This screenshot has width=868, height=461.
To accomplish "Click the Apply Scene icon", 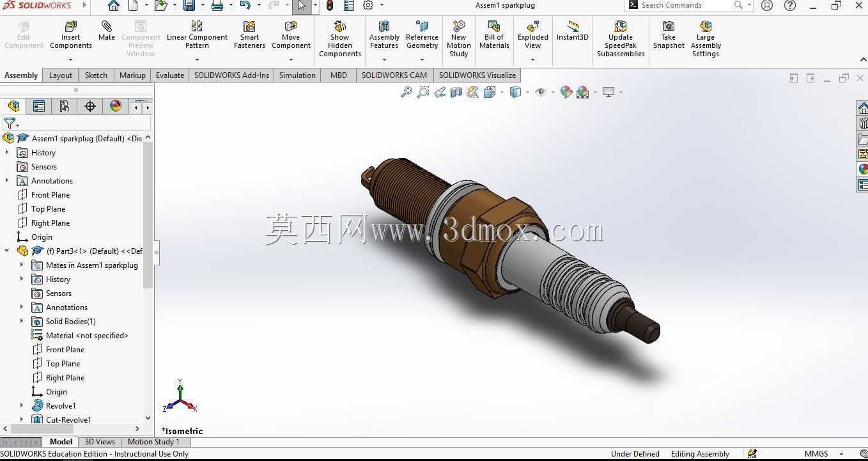I will [x=582, y=92].
